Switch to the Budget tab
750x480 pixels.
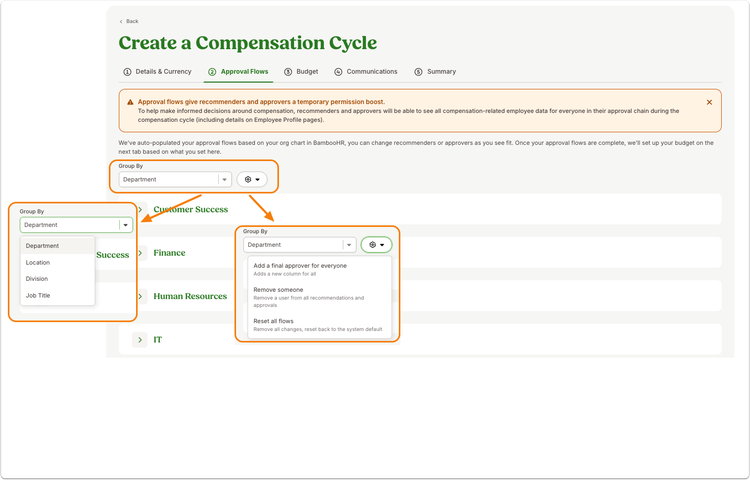pyautogui.click(x=301, y=72)
